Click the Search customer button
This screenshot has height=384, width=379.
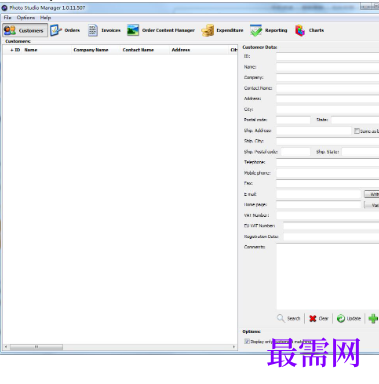[289, 318]
